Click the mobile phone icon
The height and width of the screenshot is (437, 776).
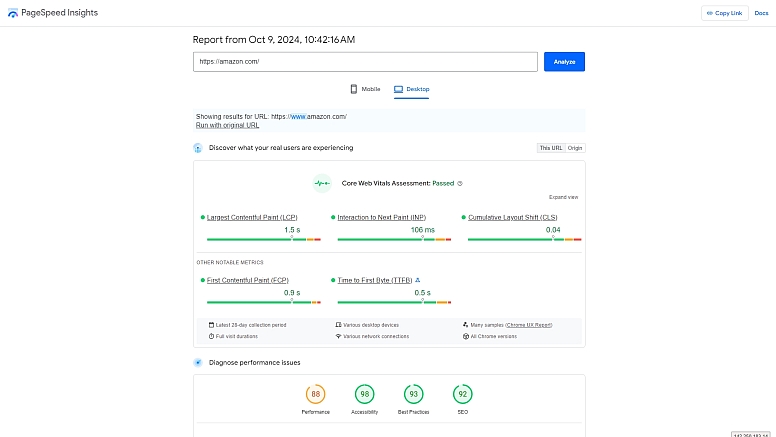(353, 89)
